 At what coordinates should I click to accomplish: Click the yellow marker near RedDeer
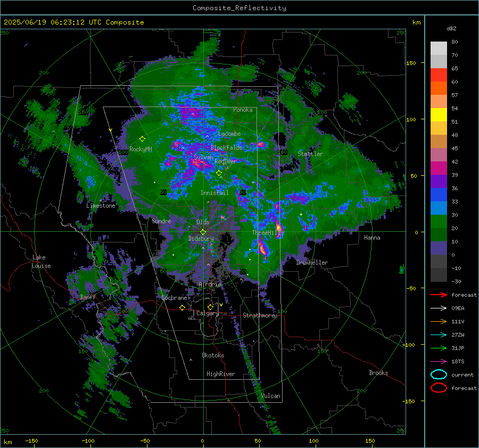[219, 173]
